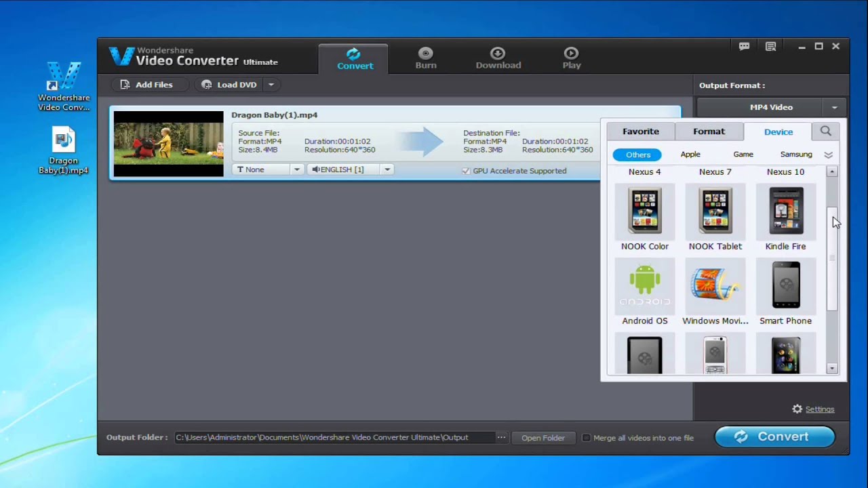Image resolution: width=868 pixels, height=488 pixels.
Task: Choose the Kindle Fire device icon
Action: pos(786,211)
